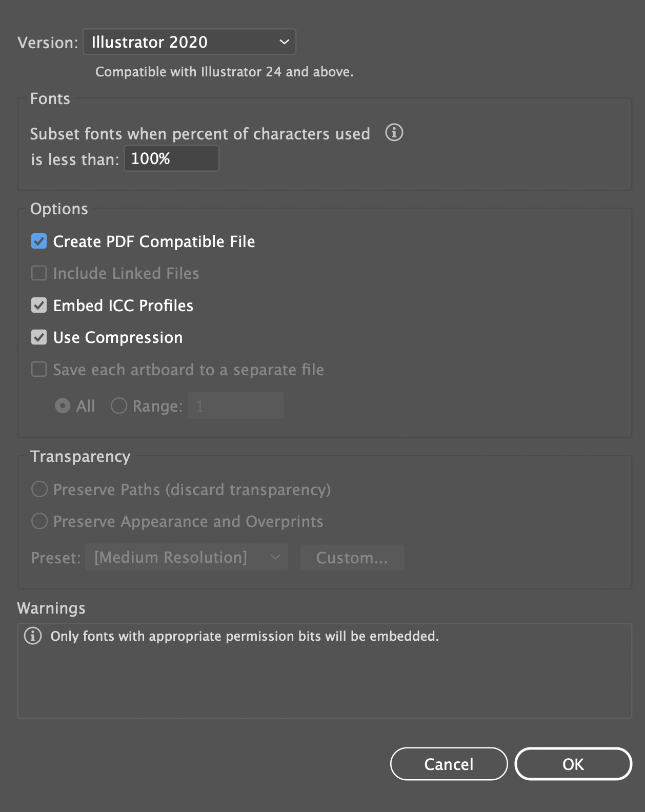Click the subset fonts percentage field
645x812 pixels.
point(171,158)
